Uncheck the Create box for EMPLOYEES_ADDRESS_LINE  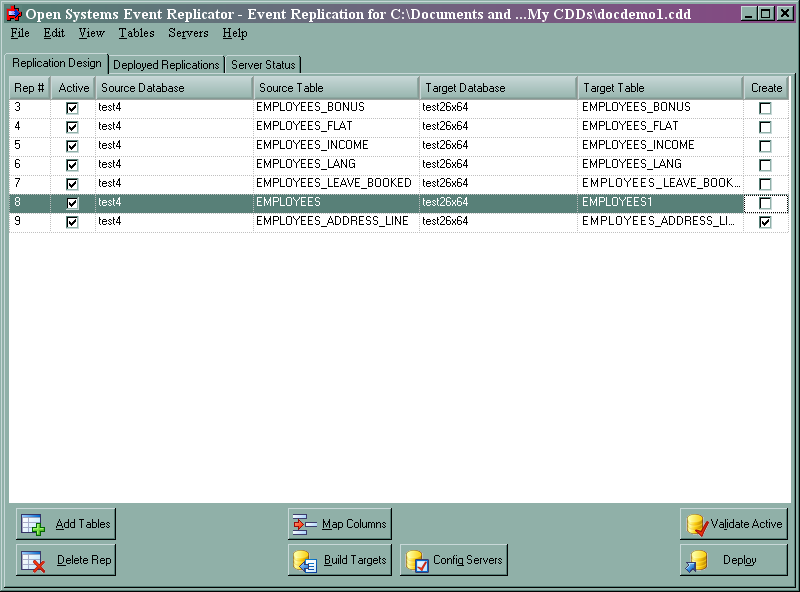pos(767,221)
